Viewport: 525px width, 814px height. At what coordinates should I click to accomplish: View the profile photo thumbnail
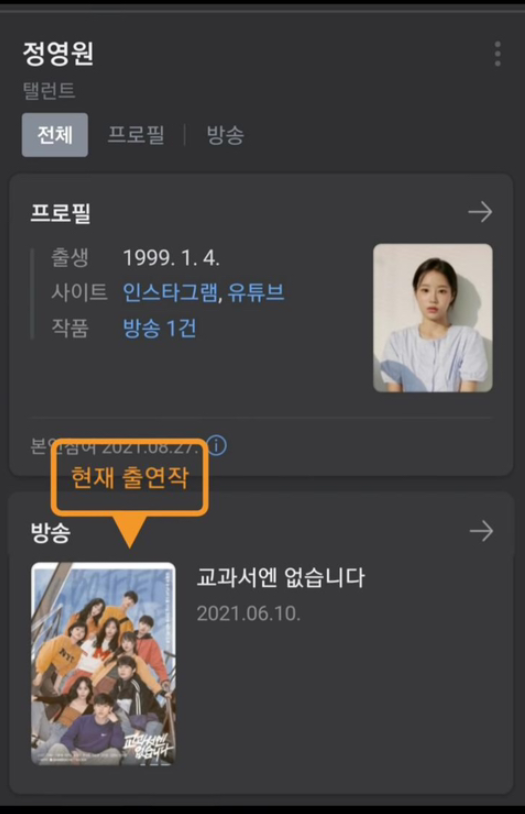pyautogui.click(x=433, y=318)
